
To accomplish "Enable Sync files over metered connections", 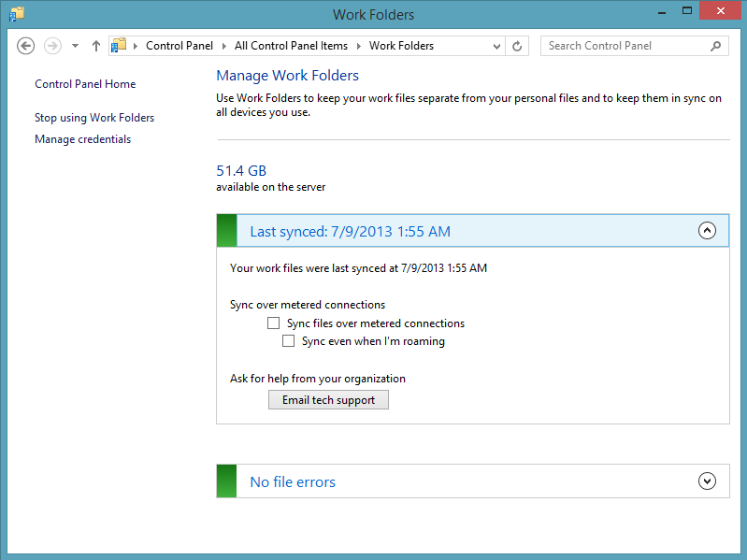I will click(x=273, y=323).
